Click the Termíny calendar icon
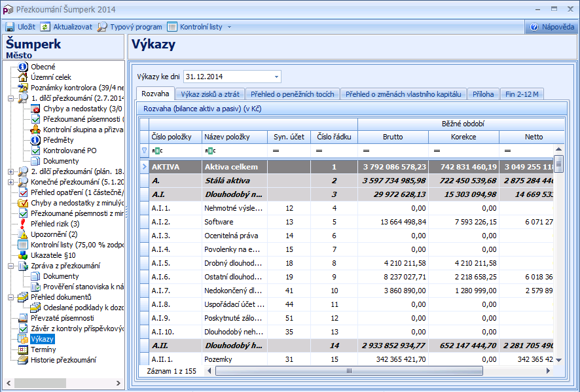Image resolution: width=580 pixels, height=392 pixels. pyautogui.click(x=23, y=349)
